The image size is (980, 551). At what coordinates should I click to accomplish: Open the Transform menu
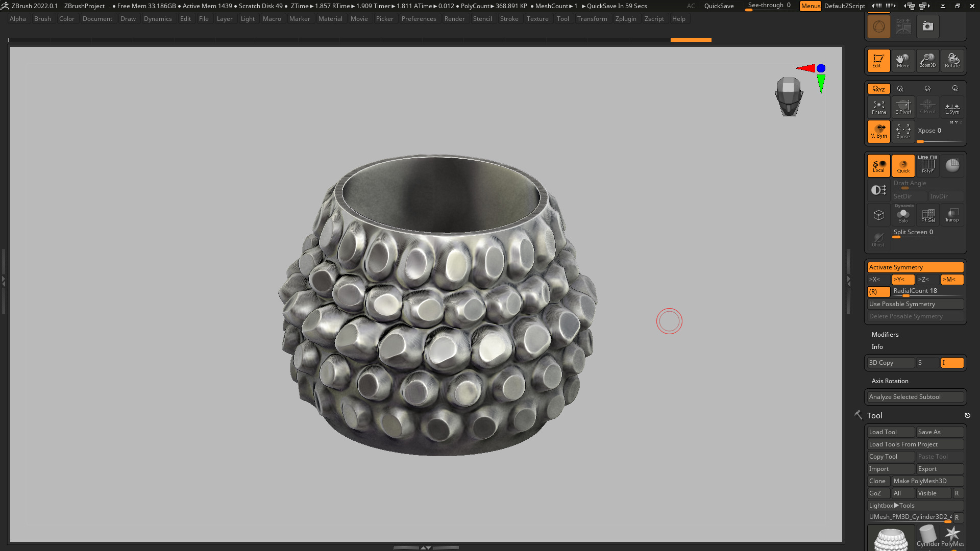pos(592,19)
